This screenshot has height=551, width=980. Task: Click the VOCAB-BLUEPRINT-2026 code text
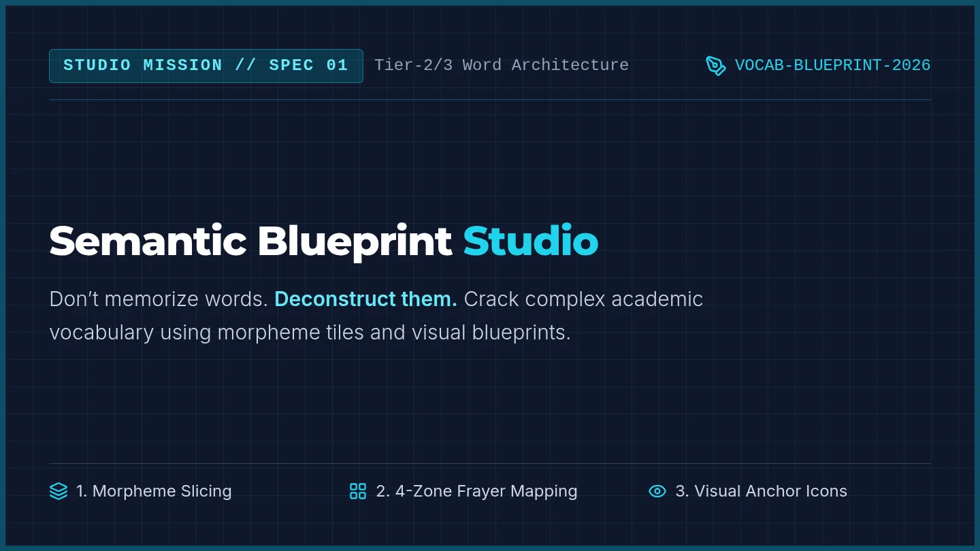pos(833,65)
